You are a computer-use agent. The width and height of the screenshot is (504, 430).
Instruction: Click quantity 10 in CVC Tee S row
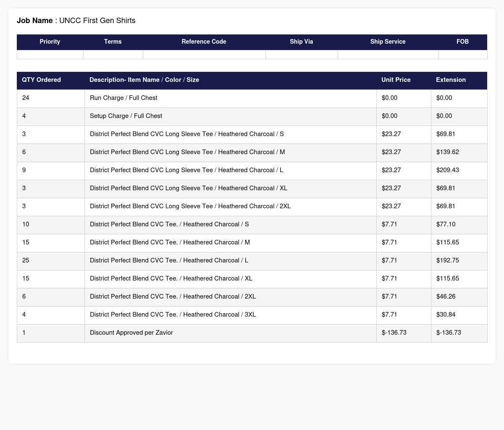pos(26,224)
